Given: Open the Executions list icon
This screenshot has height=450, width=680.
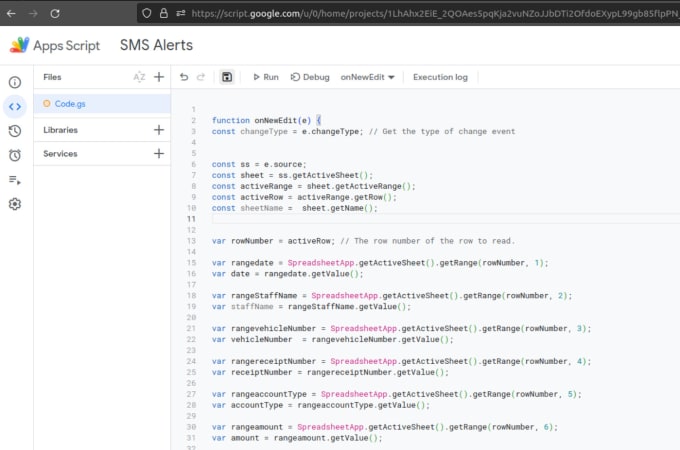Looking at the screenshot, I should coord(15,179).
